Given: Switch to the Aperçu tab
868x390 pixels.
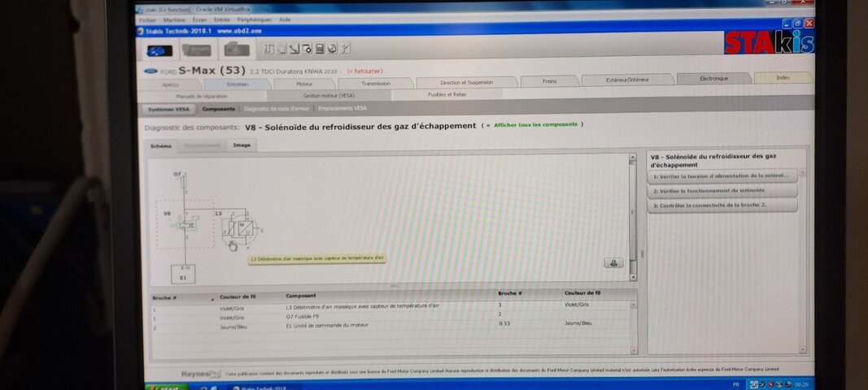Looking at the screenshot, I should click(x=170, y=84).
